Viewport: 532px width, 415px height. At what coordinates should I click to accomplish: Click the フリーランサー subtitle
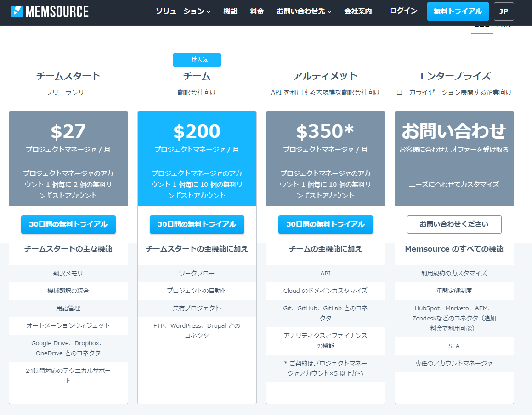(68, 92)
